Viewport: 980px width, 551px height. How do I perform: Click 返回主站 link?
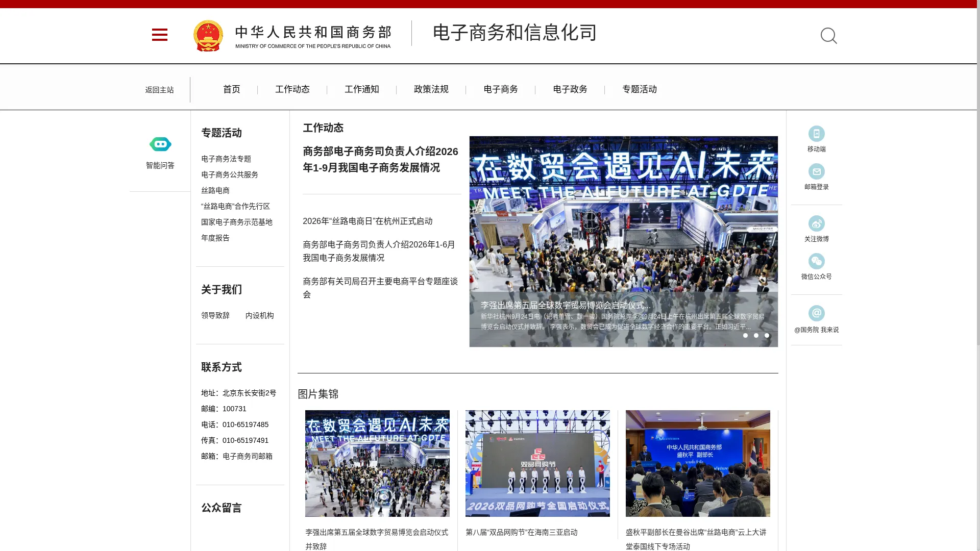[159, 90]
